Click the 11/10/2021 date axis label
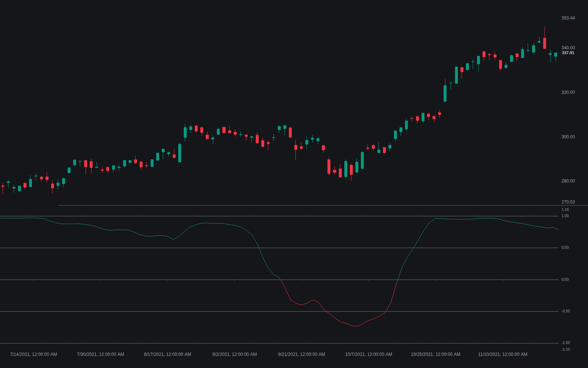The image size is (588, 368). pyautogui.click(x=503, y=354)
